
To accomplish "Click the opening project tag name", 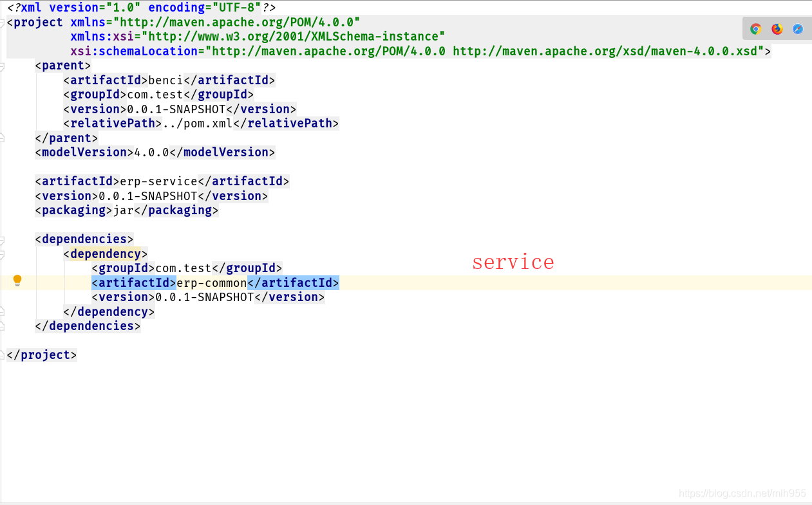I will click(38, 22).
